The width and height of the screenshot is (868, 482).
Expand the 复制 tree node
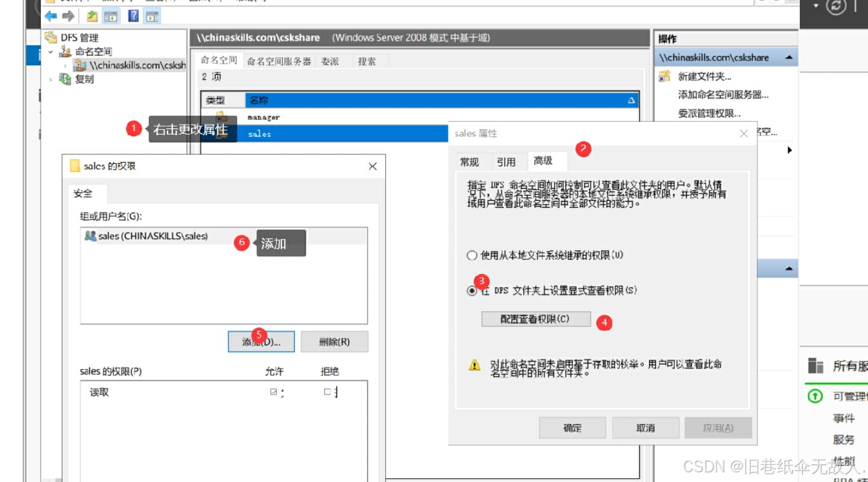click(x=49, y=79)
